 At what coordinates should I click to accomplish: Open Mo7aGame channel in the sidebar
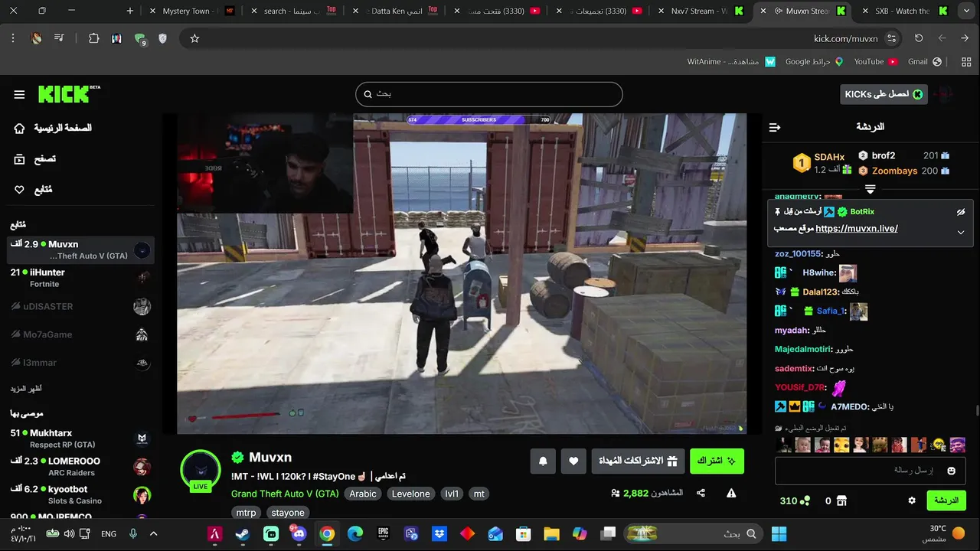(x=80, y=334)
